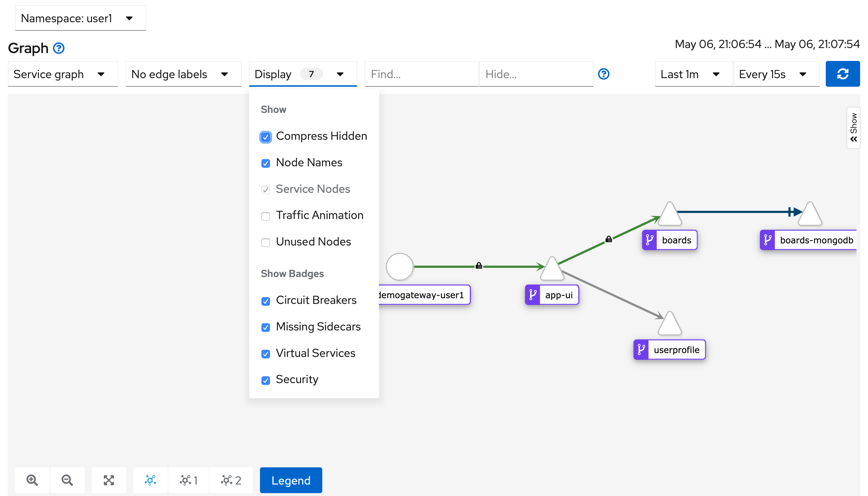Image resolution: width=868 pixels, height=496 pixels.
Task: Click the Graph help question-mark icon
Action: point(59,48)
